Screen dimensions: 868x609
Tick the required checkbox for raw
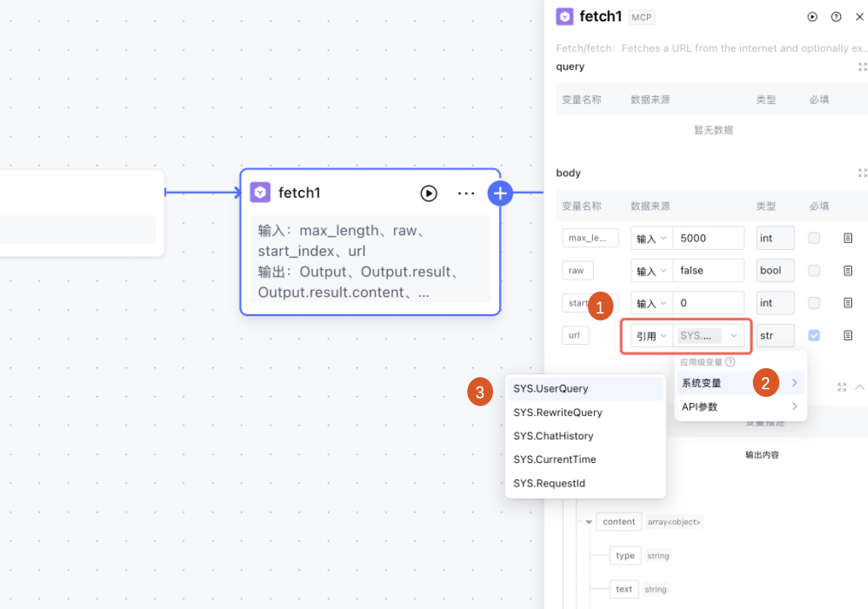click(813, 270)
